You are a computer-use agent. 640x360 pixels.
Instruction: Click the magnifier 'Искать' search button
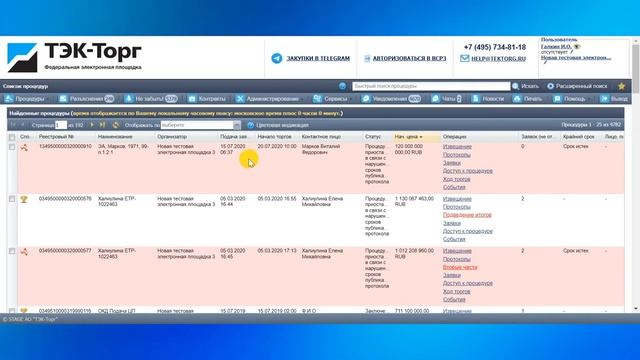pos(526,86)
